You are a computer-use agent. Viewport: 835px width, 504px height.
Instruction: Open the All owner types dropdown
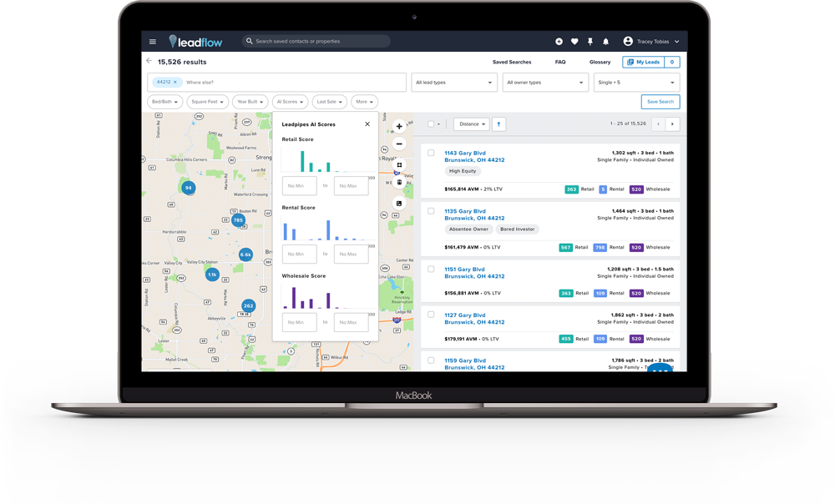545,83
